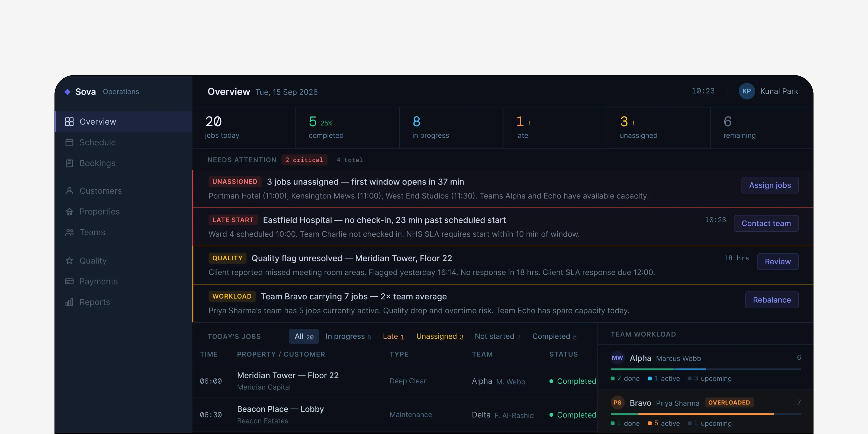Click the Sova diamond logo
Screen dimensions: 868x434
pyautogui.click(x=67, y=92)
